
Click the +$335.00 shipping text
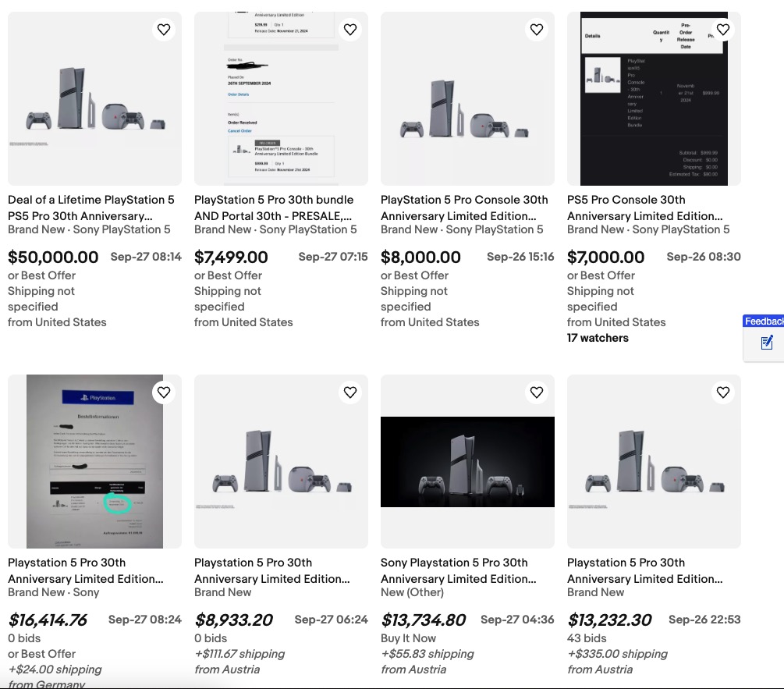click(x=618, y=654)
